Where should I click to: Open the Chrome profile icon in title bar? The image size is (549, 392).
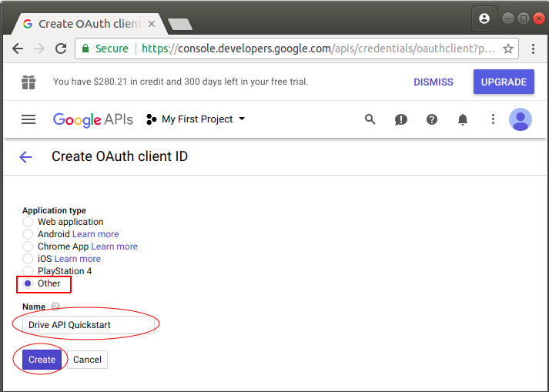tap(484, 18)
